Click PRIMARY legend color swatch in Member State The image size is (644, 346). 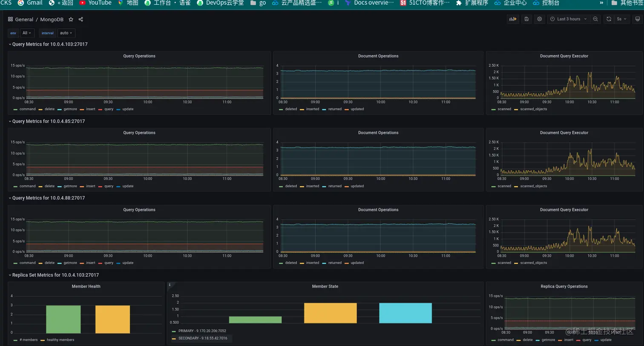pos(174,331)
